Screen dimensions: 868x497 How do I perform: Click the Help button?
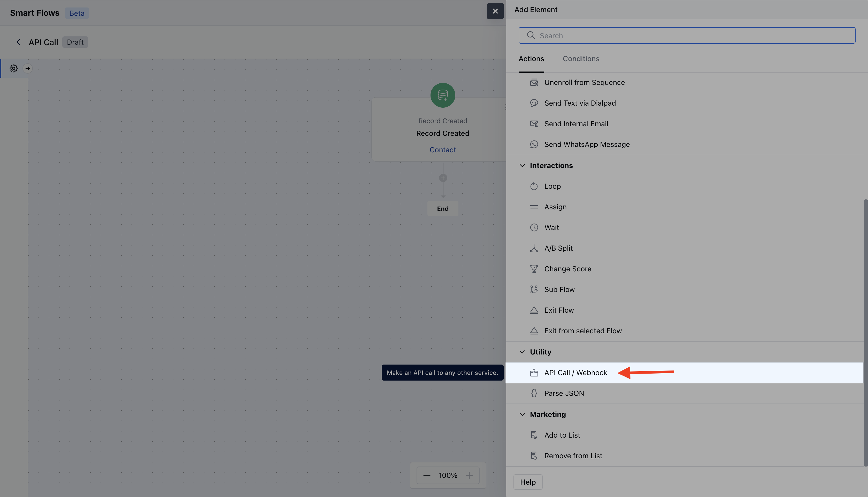(x=528, y=482)
